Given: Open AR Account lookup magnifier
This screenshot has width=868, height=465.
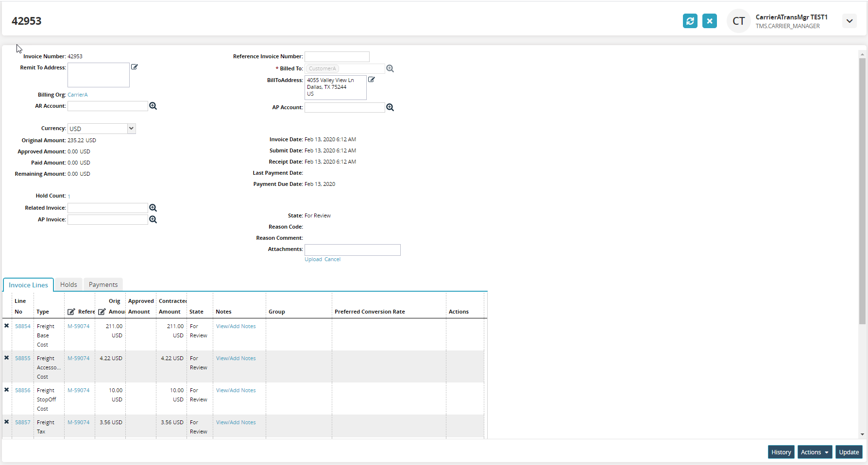Looking at the screenshot, I should 153,106.
